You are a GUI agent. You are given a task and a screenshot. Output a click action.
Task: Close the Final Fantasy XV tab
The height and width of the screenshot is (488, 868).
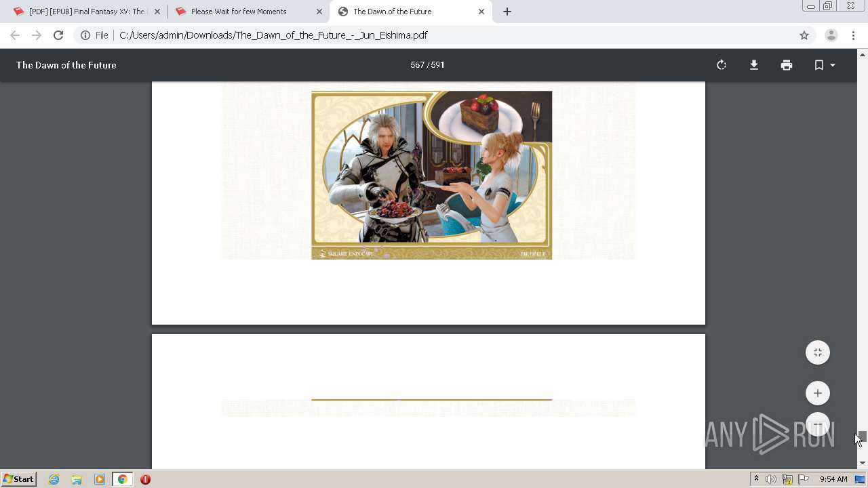[157, 12]
